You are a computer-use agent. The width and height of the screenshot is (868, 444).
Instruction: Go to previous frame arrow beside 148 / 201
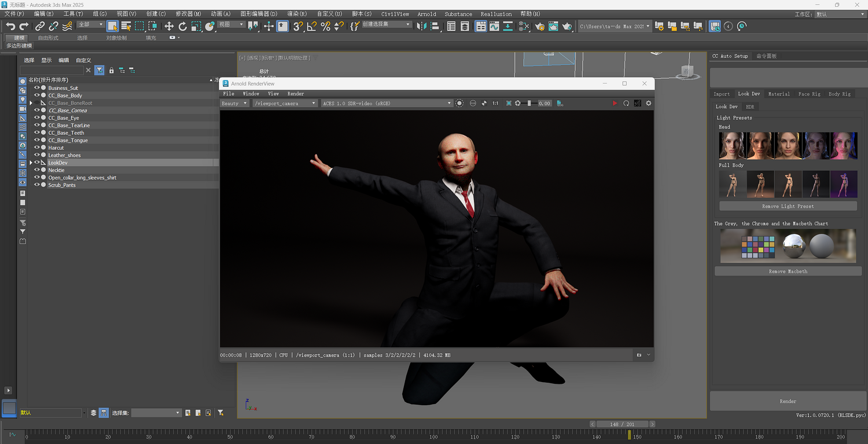(593, 424)
